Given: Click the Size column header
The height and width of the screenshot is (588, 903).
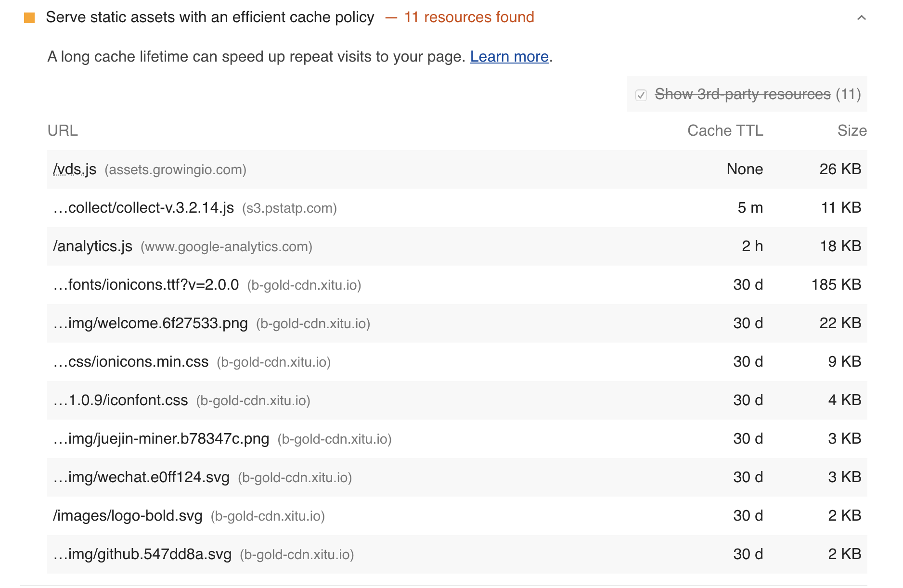Looking at the screenshot, I should click(851, 130).
